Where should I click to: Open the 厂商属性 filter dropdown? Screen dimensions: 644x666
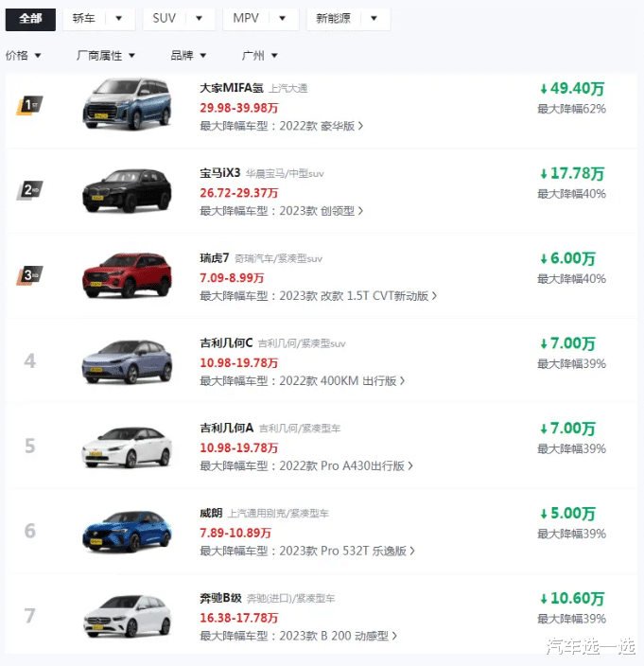tap(106, 55)
